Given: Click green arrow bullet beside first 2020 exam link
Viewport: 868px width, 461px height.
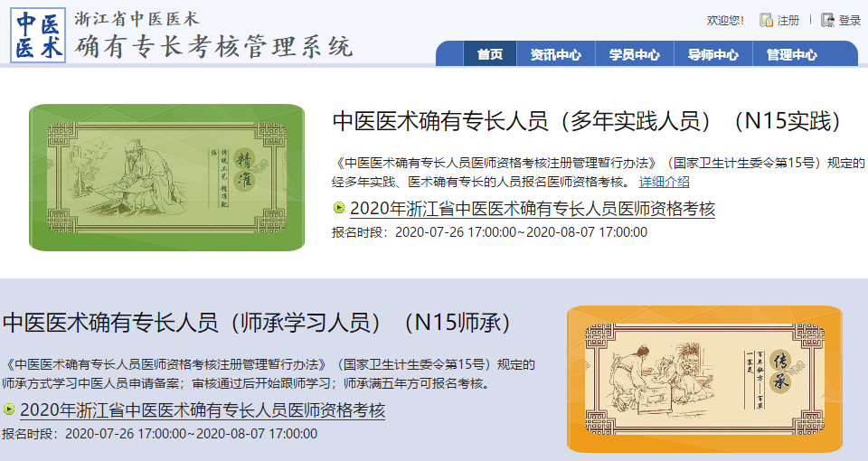Looking at the screenshot, I should (x=339, y=208).
